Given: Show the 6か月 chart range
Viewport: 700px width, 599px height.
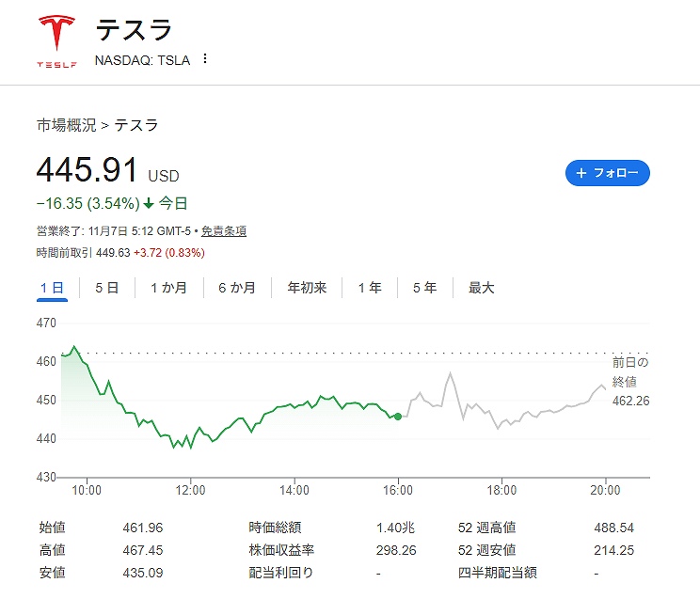Looking at the screenshot, I should (236, 288).
